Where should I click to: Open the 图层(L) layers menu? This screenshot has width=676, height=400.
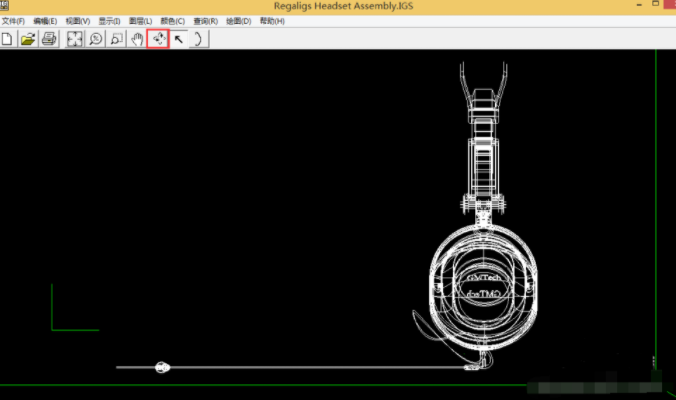pos(142,21)
